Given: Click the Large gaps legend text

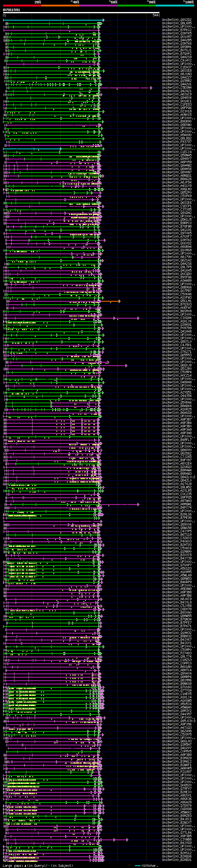Looking at the screenshot, I should 38,865.
